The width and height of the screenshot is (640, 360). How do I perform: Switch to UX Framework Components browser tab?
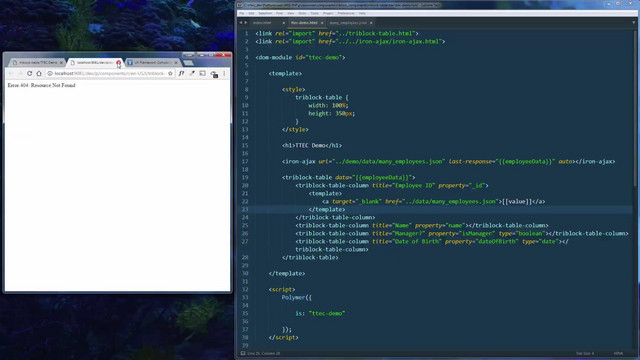(x=151, y=62)
